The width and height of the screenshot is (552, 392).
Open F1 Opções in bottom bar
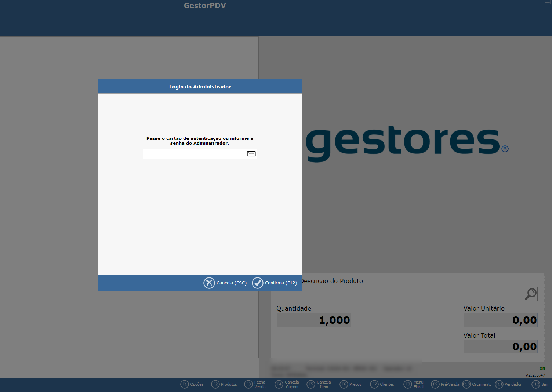pos(192,384)
